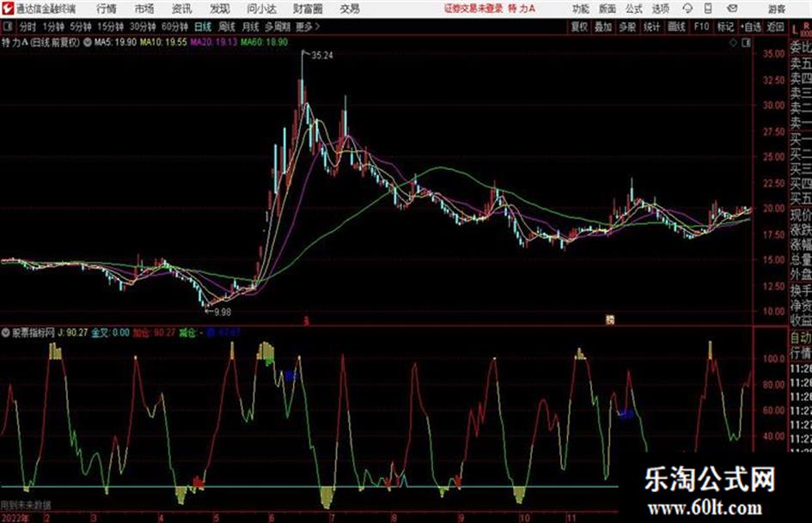The image size is (812, 523).
Task: Open the 资讯 menu
Action: (x=182, y=9)
